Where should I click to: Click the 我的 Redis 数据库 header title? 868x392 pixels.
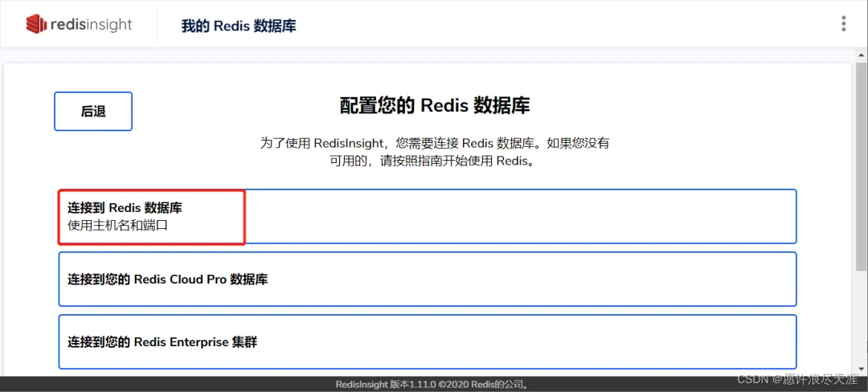pyautogui.click(x=239, y=26)
